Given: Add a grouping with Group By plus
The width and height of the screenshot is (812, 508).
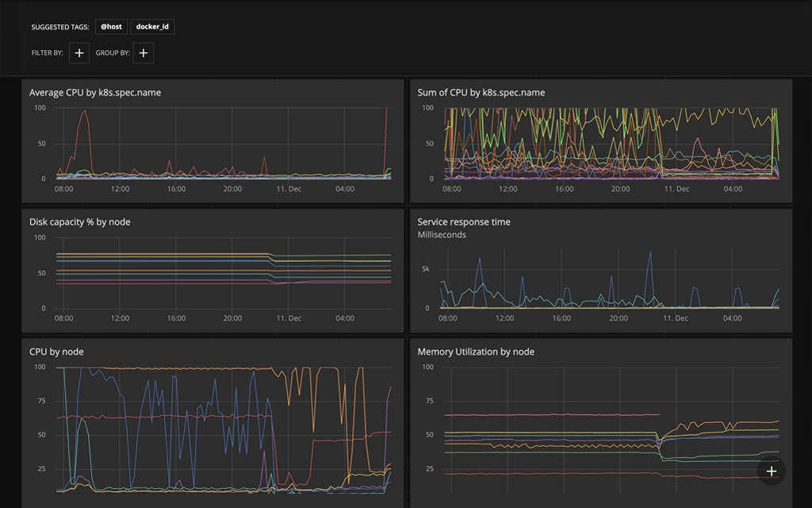Looking at the screenshot, I should [x=144, y=53].
